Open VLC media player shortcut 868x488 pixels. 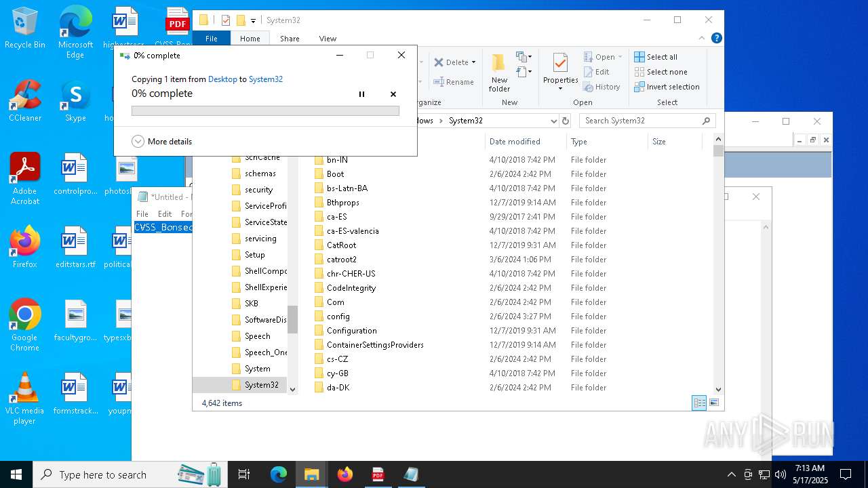tap(25, 399)
